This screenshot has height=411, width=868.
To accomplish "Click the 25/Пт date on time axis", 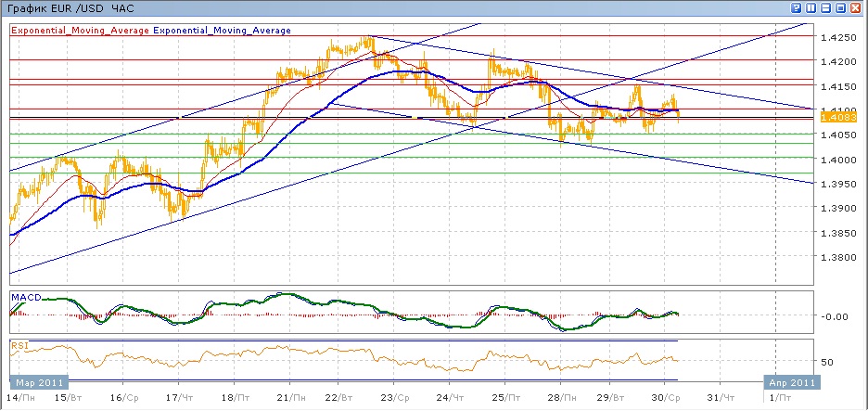I will (504, 398).
